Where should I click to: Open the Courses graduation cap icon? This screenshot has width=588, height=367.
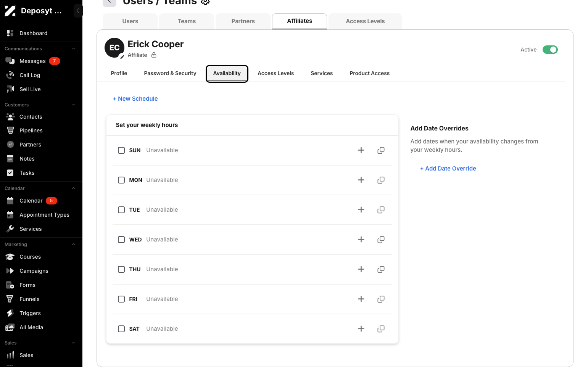[x=10, y=257]
